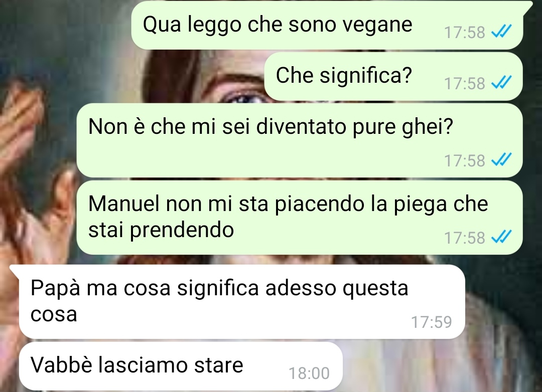Tap the 18:00 timestamp on last message

coord(309,373)
